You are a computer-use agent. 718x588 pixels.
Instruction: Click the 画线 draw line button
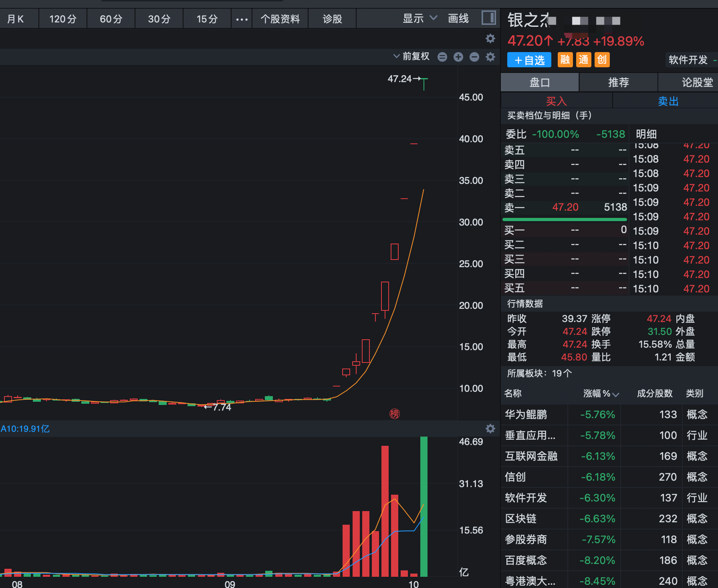(x=458, y=18)
